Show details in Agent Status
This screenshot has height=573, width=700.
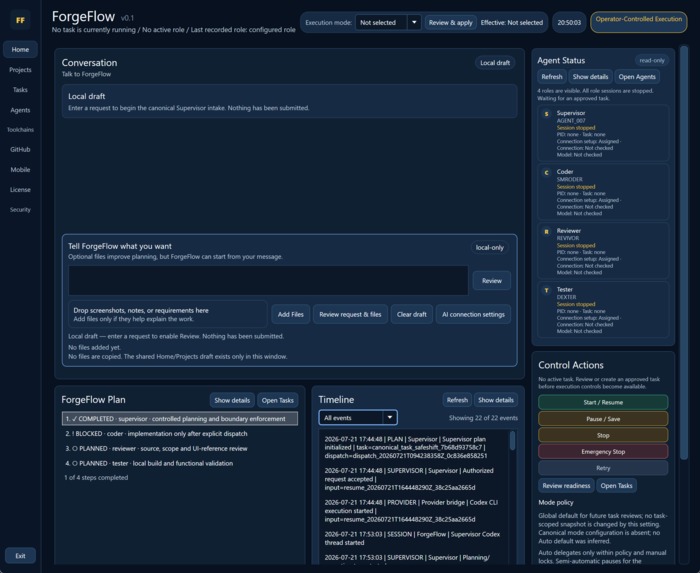click(590, 77)
